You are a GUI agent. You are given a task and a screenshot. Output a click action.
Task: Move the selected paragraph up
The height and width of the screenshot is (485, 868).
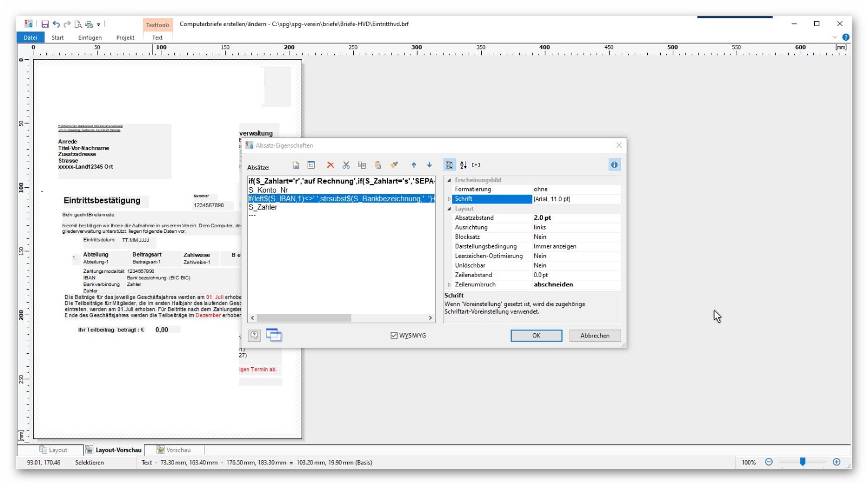413,165
